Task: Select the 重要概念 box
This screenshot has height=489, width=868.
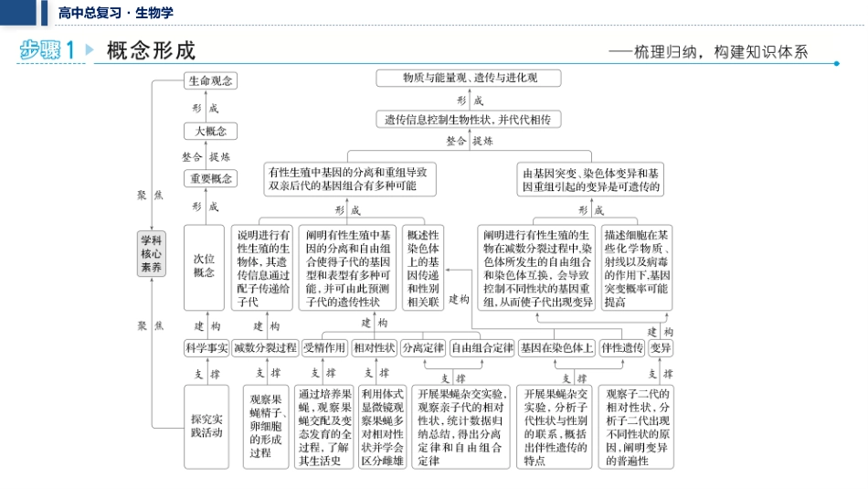Action: (x=210, y=178)
